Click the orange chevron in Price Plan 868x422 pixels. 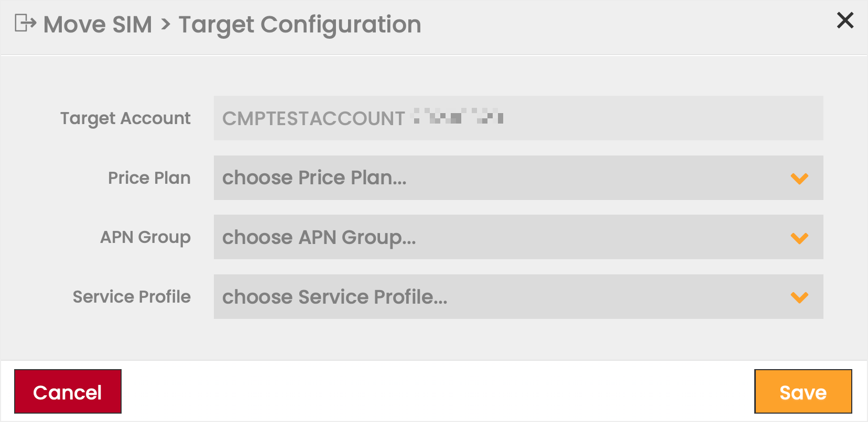coord(799,179)
